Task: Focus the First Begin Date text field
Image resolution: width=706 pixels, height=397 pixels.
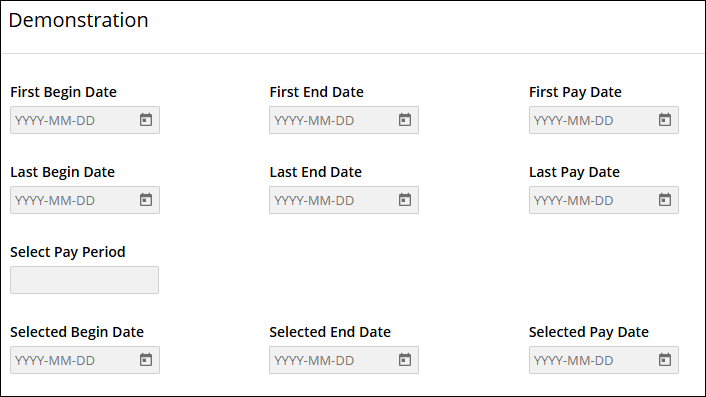Action: [x=74, y=120]
